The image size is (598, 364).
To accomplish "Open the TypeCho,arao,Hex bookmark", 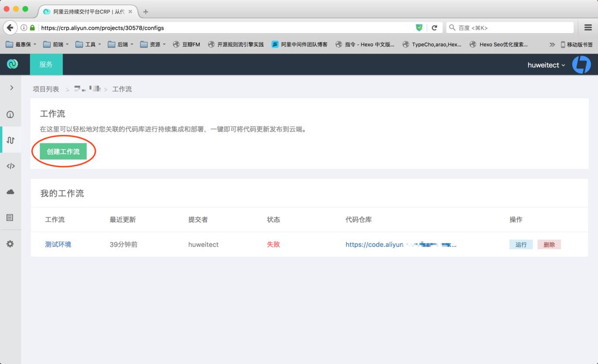I will tap(432, 44).
